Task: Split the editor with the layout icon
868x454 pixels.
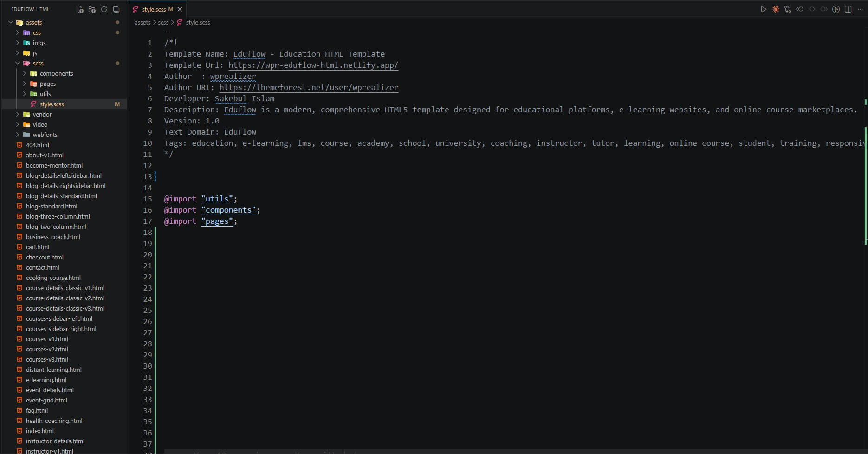Action: (x=848, y=9)
